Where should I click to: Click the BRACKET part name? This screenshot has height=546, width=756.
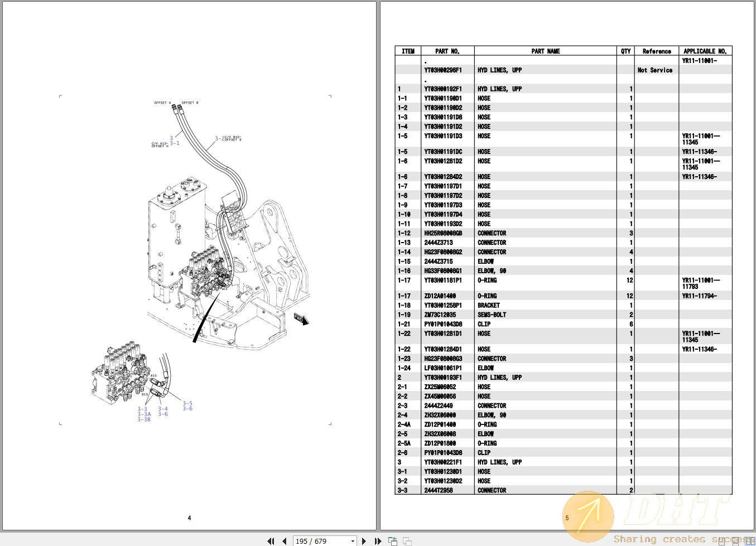[x=489, y=306]
